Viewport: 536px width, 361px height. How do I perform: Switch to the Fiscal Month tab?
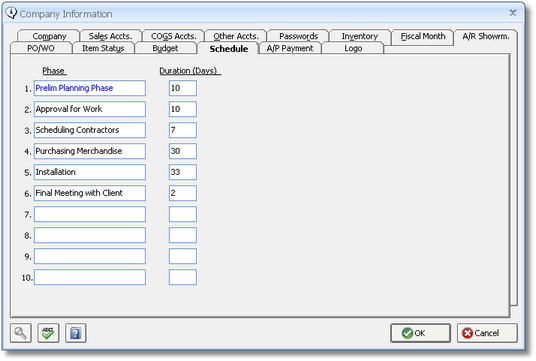(x=423, y=36)
